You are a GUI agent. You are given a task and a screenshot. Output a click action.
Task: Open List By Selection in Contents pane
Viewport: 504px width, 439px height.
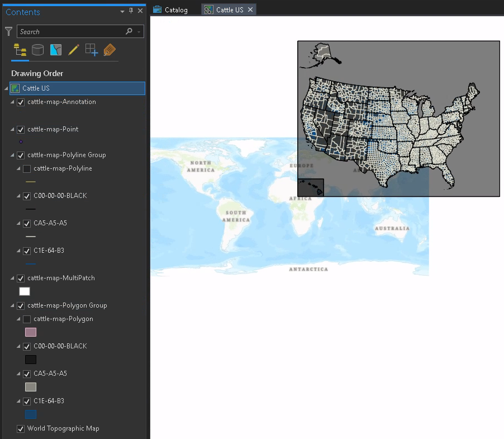[56, 50]
